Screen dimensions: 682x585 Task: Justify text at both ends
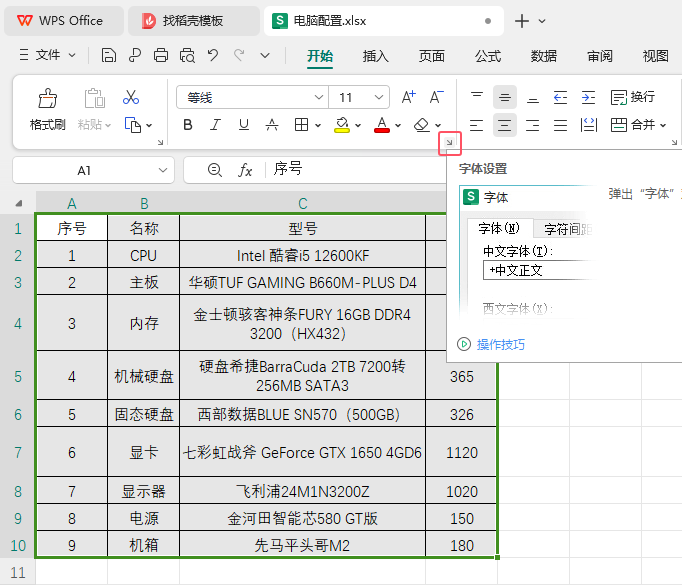[560, 125]
